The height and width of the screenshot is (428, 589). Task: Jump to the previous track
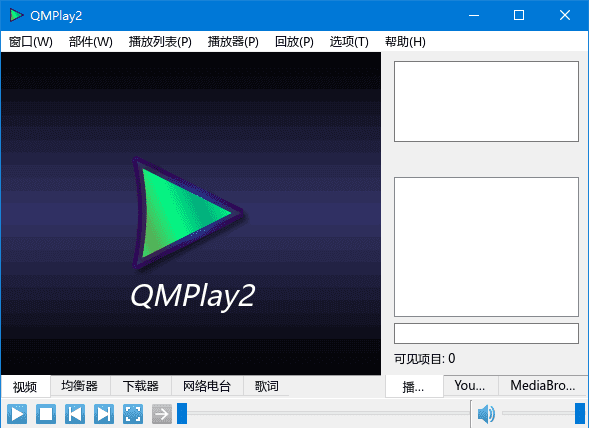pyautogui.click(x=75, y=414)
